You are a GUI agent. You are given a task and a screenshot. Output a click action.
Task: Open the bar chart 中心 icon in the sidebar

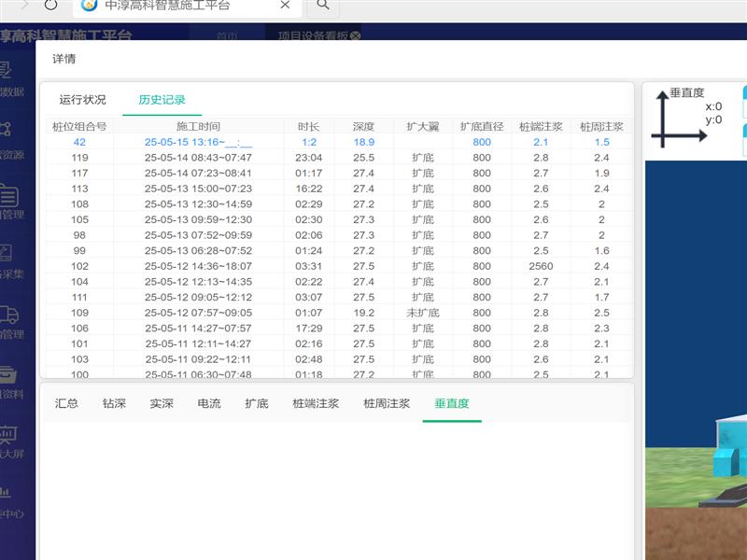[x=6, y=493]
